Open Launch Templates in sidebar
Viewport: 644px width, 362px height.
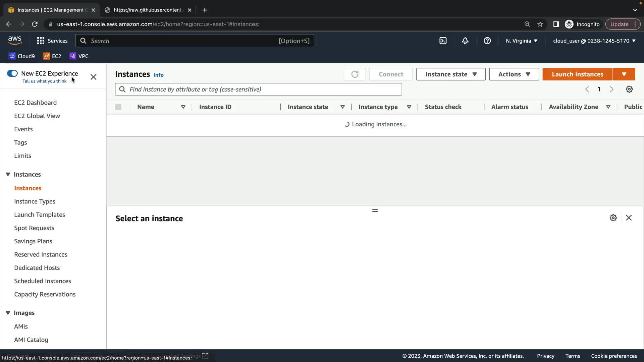pos(40,215)
